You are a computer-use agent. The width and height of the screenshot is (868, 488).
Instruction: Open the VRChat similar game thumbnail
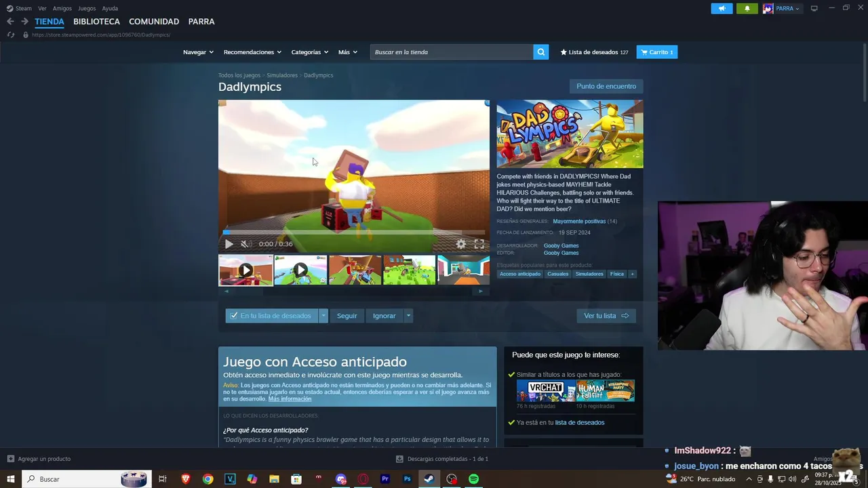[546, 390]
